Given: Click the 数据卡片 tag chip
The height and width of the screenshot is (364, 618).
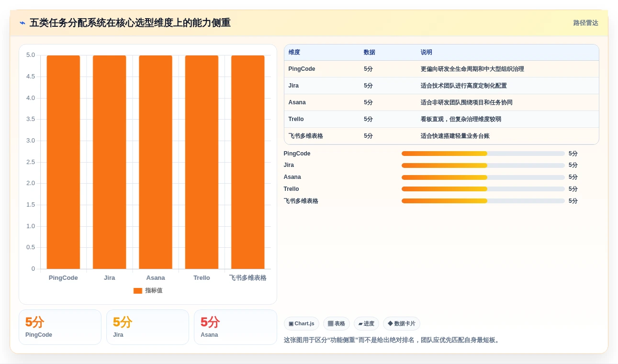Looking at the screenshot, I should click(x=402, y=324).
